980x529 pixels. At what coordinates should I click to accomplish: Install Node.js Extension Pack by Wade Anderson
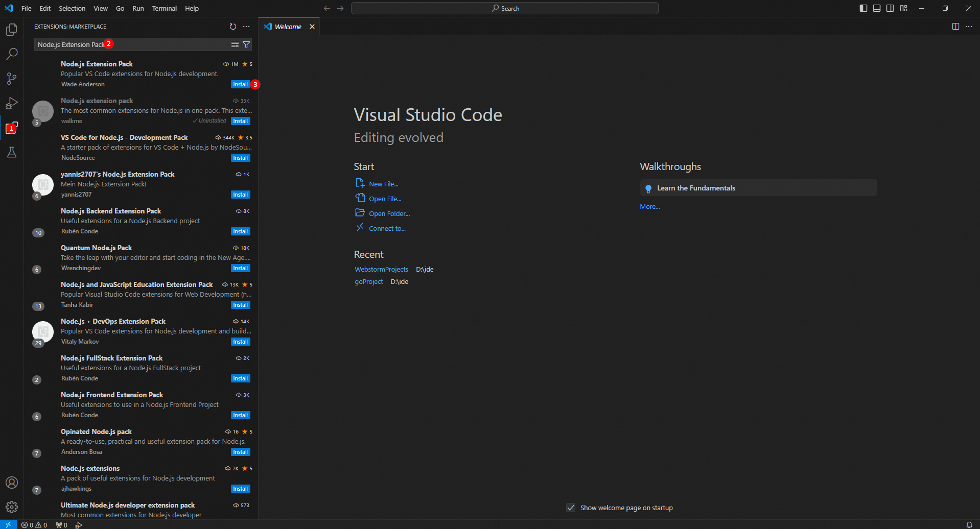[x=240, y=84]
